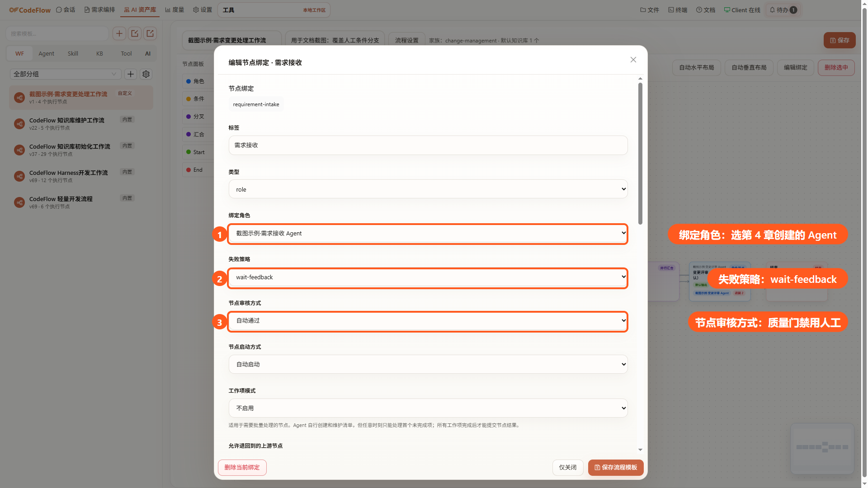Click the dialog scrollbar's down arrow
868x488 pixels.
click(x=640, y=450)
